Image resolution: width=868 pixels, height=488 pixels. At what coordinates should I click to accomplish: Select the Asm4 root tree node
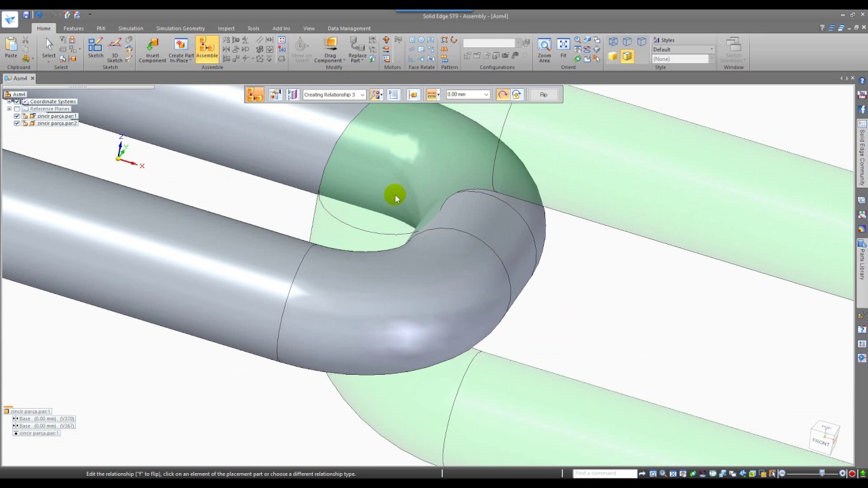15,94
